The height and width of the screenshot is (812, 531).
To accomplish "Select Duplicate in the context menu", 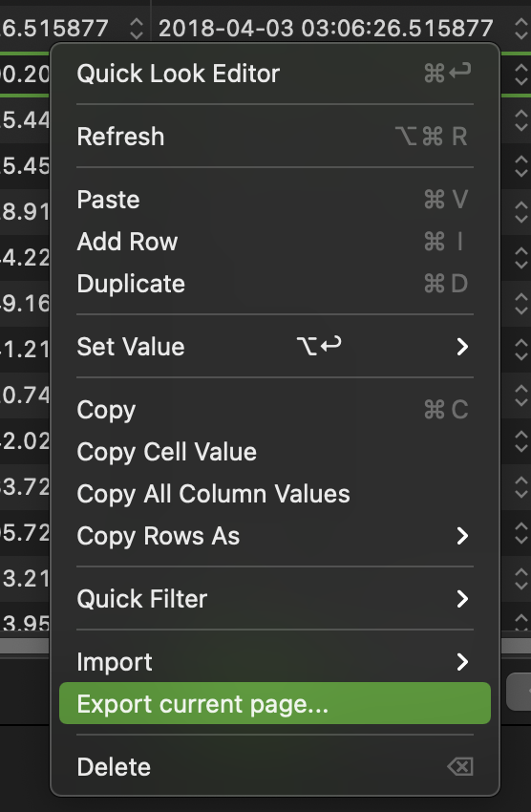I will pos(275,284).
